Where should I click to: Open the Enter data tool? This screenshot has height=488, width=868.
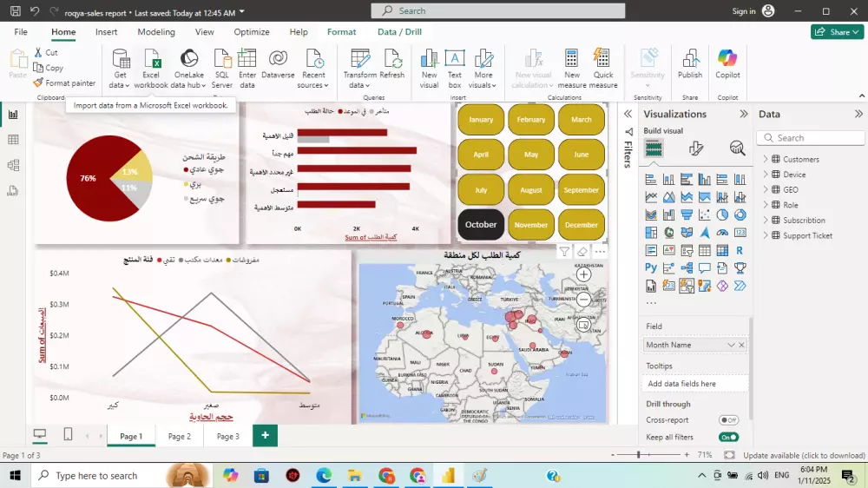[247, 68]
